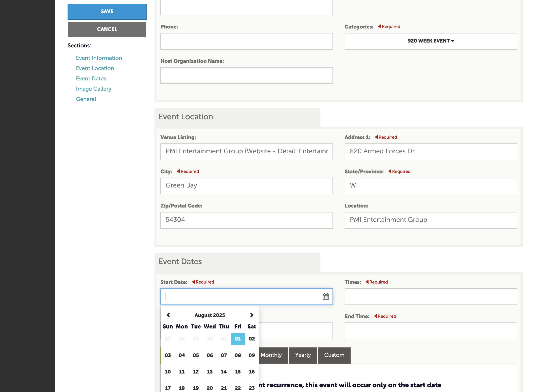Jump to Event Location section

(x=95, y=68)
